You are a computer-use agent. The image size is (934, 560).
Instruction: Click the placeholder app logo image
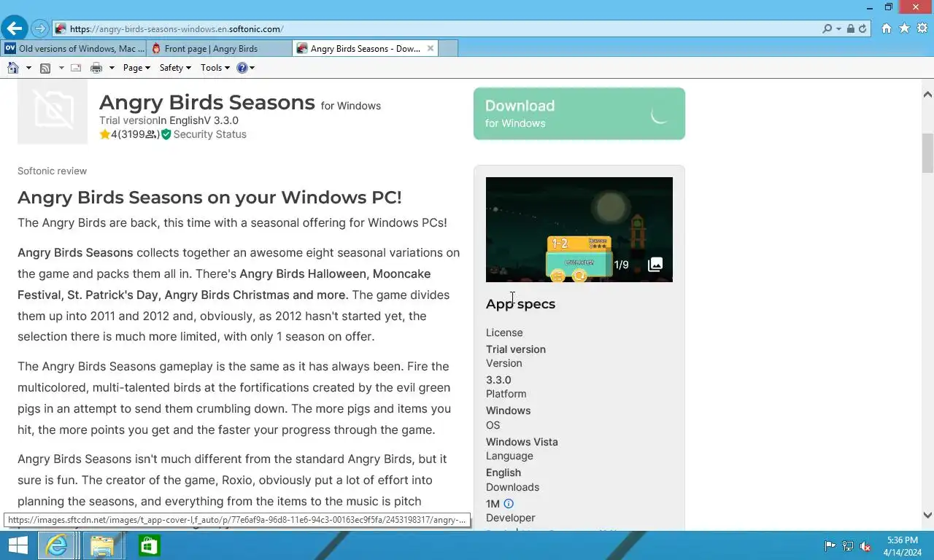(x=53, y=112)
